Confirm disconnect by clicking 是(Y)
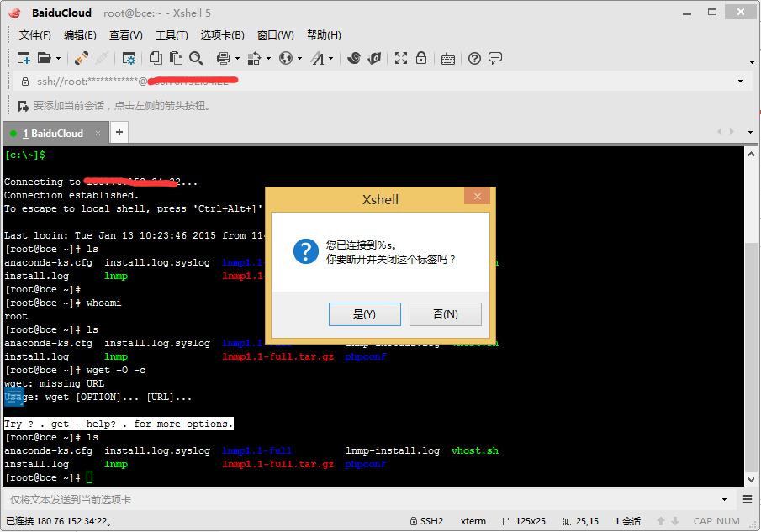 tap(364, 313)
